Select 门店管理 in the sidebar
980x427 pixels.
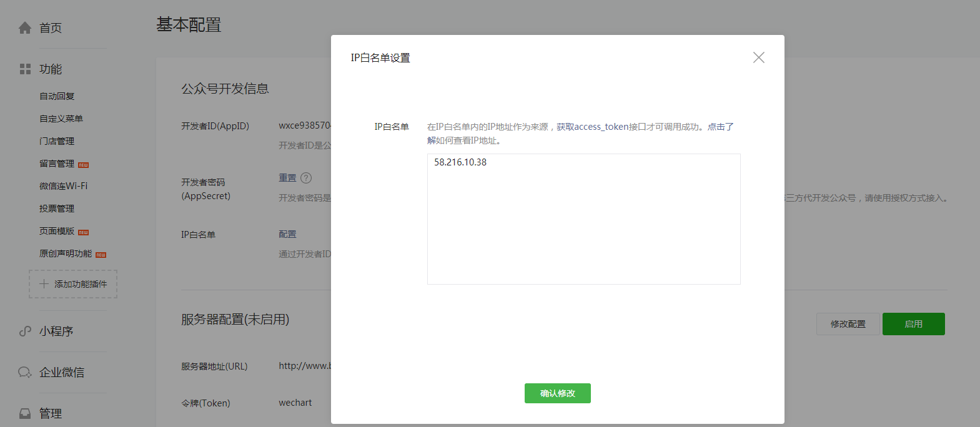pos(57,141)
